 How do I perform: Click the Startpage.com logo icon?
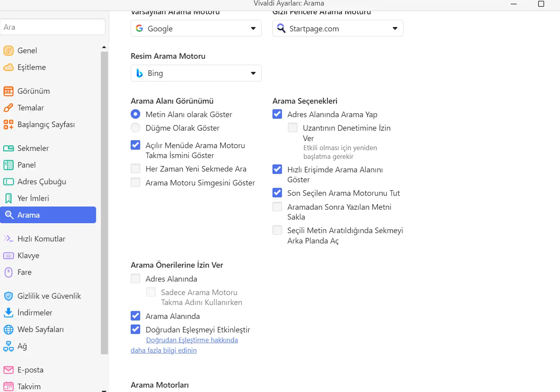(281, 28)
